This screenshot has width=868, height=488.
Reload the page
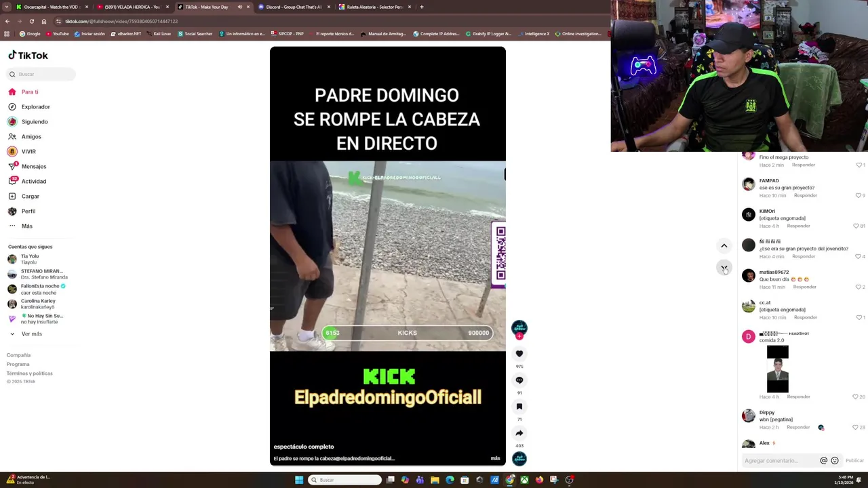coord(31,21)
